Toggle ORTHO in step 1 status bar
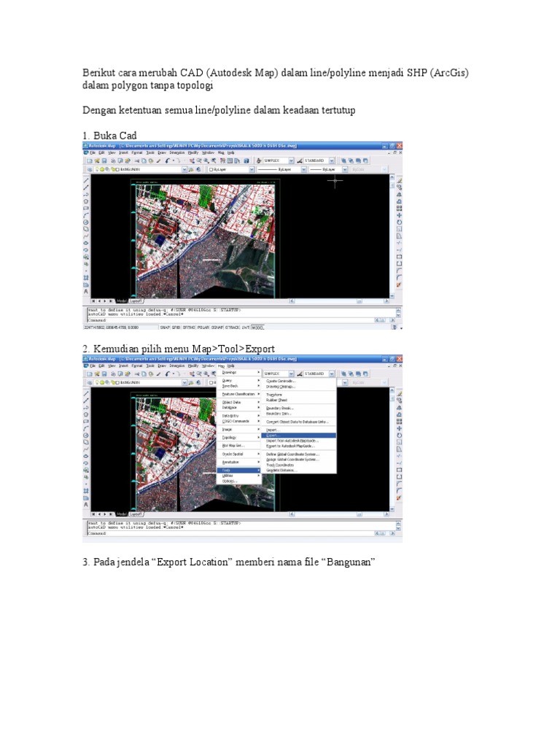Image resolution: width=560 pixels, height=747 pixels. tap(189, 328)
